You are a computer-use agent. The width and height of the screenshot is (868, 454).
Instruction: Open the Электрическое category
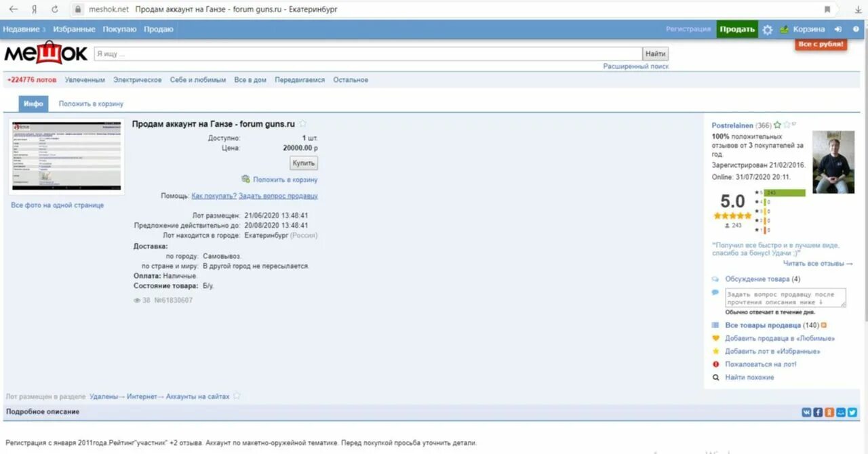point(138,80)
